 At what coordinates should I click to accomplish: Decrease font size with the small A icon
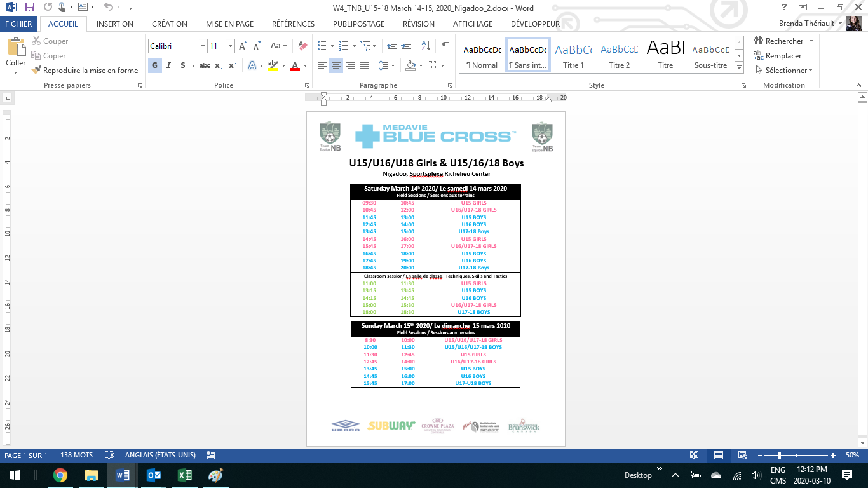pyautogui.click(x=257, y=46)
